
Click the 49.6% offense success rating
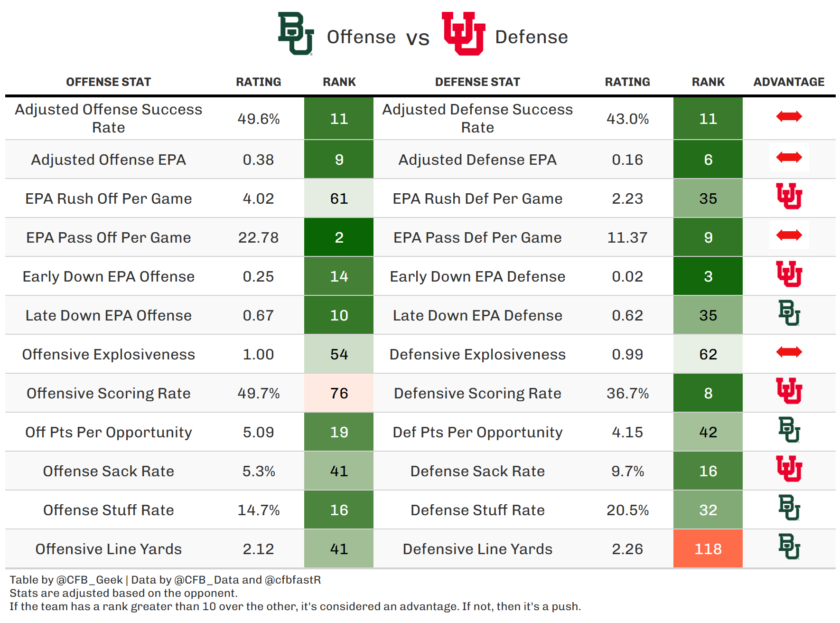click(x=258, y=119)
